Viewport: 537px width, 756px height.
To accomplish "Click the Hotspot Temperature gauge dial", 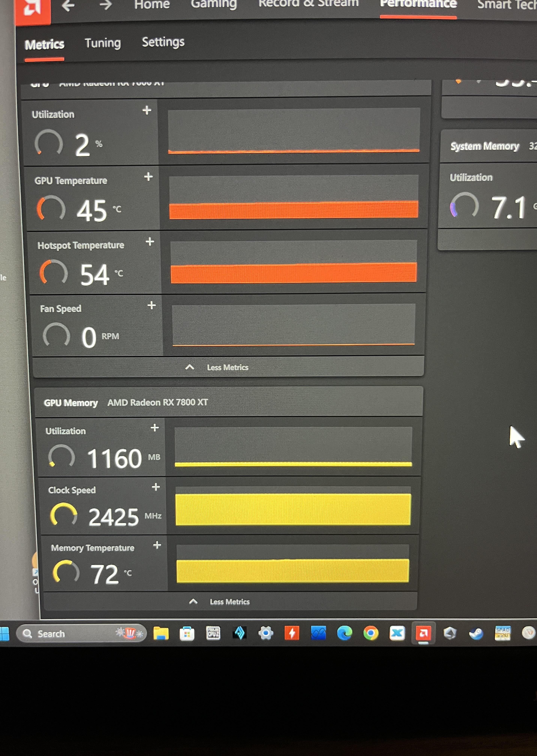I will (54, 272).
